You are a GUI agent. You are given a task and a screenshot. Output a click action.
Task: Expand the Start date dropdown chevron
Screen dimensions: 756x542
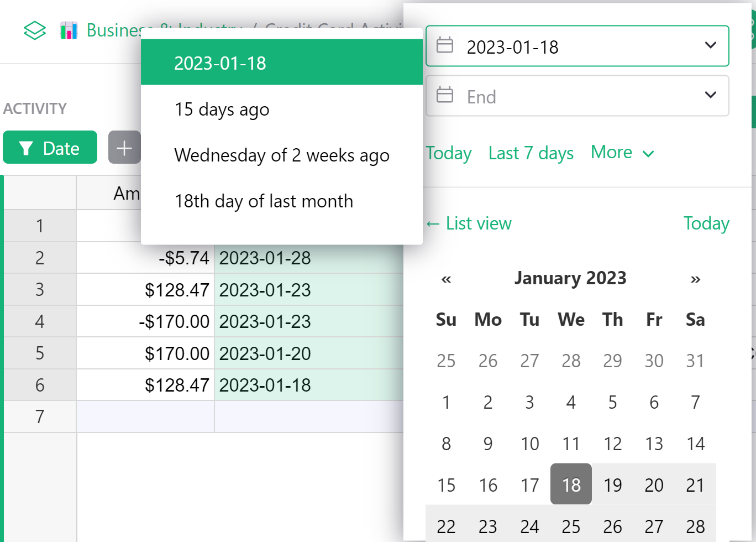pyautogui.click(x=710, y=46)
